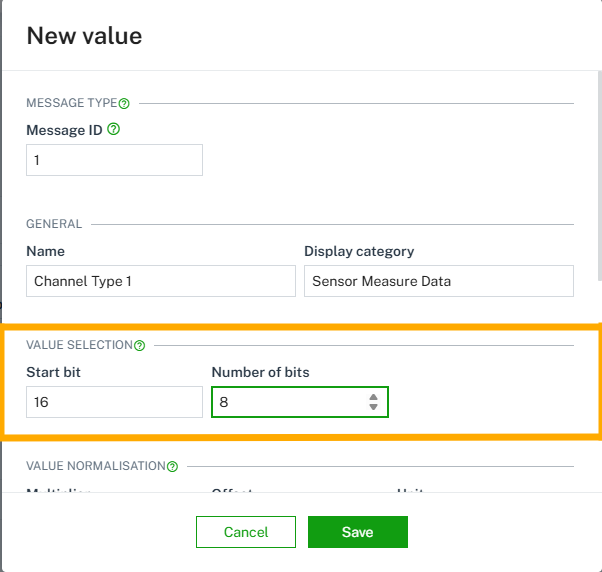Click the GENERAL section heading
The width and height of the screenshot is (602, 572).
[54, 224]
